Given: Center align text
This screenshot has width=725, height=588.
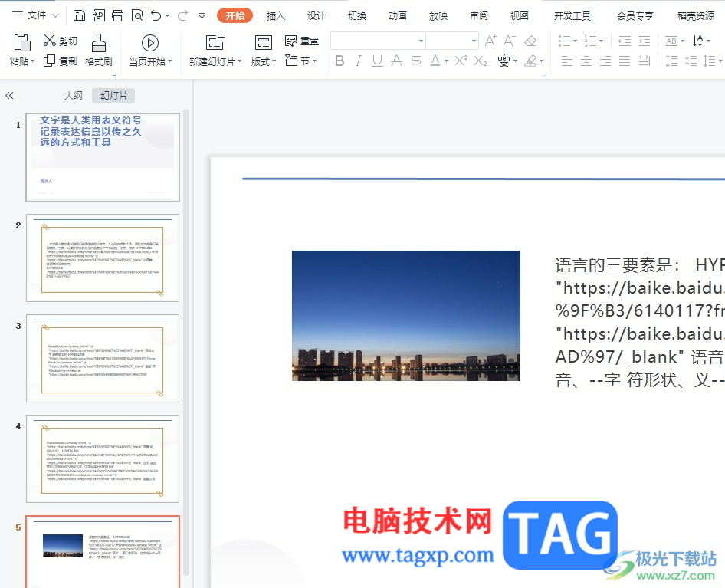Looking at the screenshot, I should pyautogui.click(x=586, y=61).
